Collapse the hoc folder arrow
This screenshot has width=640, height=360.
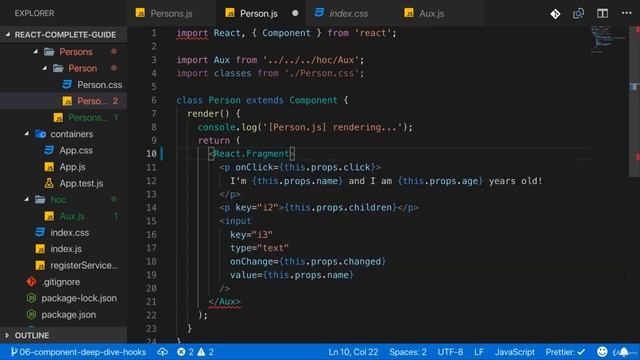pos(27,200)
